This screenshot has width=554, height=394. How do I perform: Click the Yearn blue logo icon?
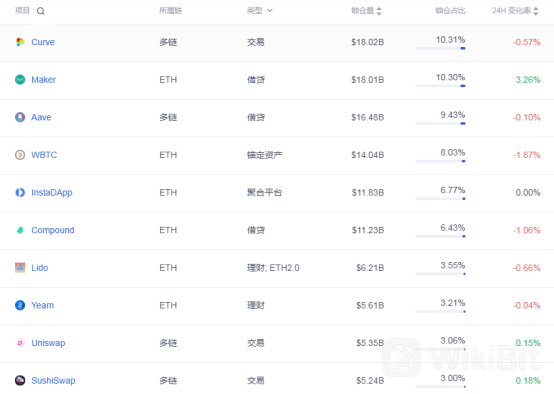pos(20,305)
